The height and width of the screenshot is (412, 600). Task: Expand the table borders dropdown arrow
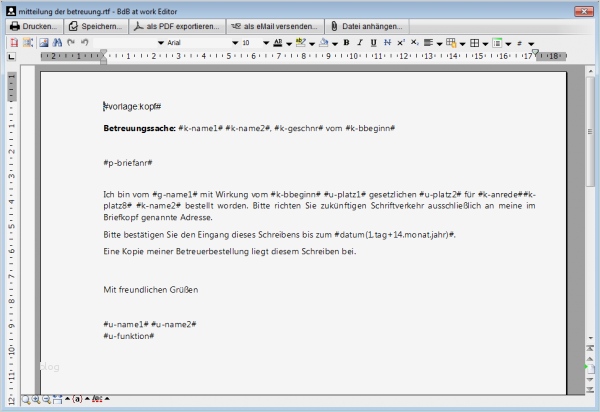pos(485,44)
